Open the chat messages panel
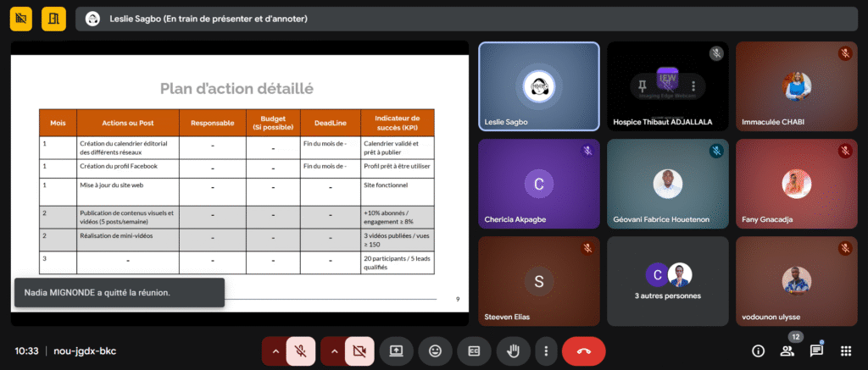This screenshot has height=370, width=868. [816, 351]
